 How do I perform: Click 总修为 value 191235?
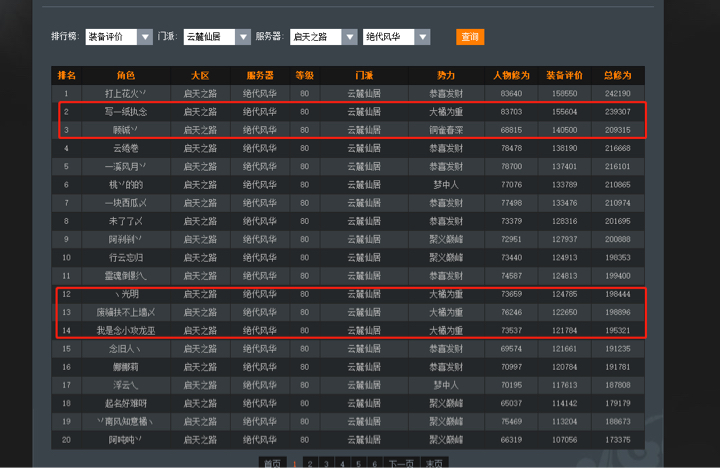pyautogui.click(x=618, y=349)
